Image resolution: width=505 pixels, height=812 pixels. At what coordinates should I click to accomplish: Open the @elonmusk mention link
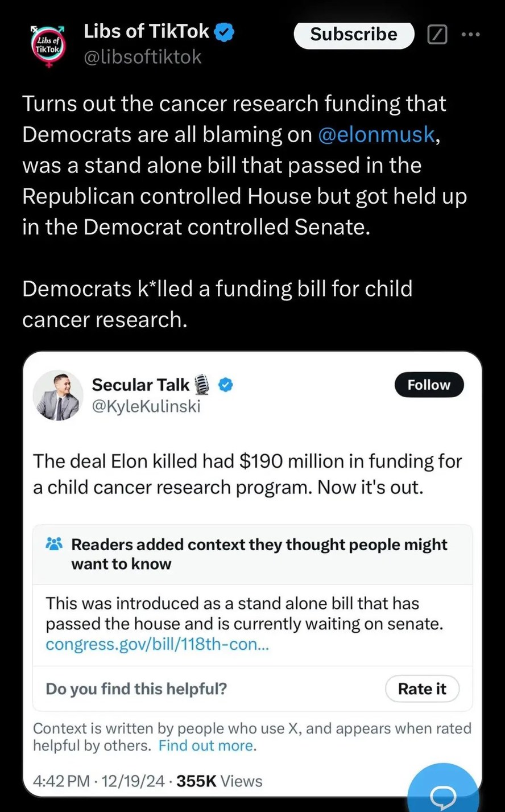coord(376,135)
